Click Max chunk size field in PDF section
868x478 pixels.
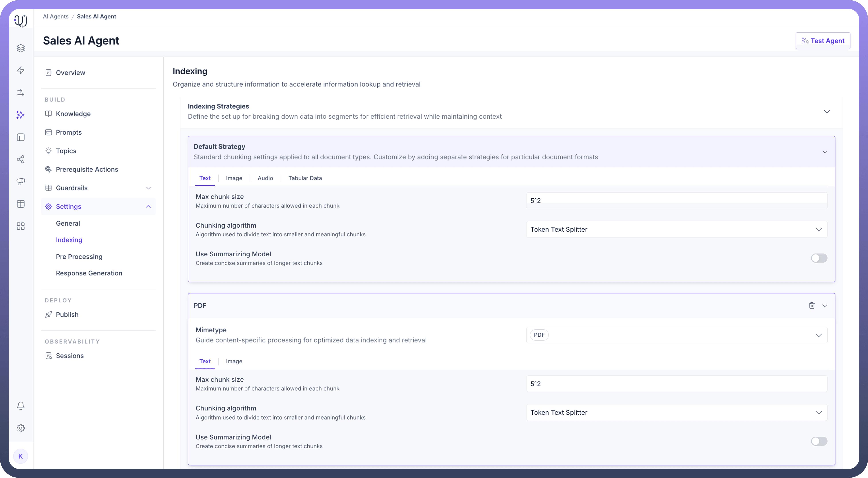(x=677, y=384)
